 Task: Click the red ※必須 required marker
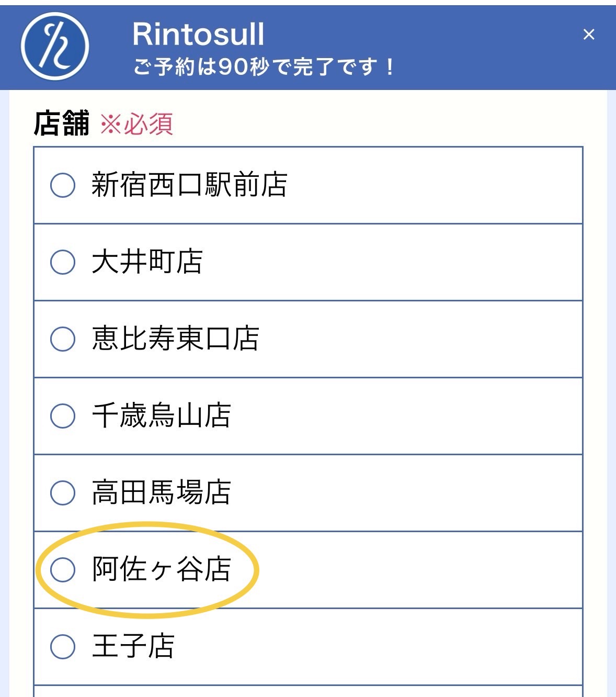[136, 125]
